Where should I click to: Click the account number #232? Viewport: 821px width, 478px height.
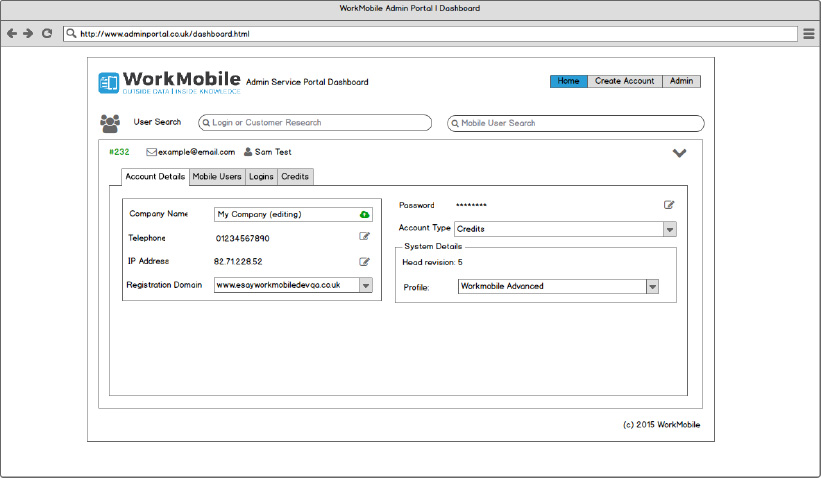coord(119,152)
